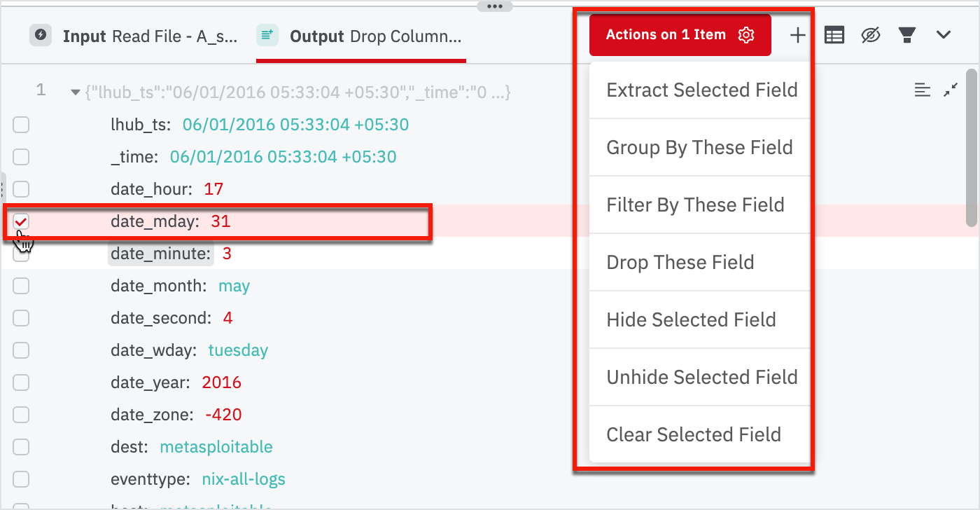Choose Hide Selected Field
The width and height of the screenshot is (980, 510).
tap(700, 319)
